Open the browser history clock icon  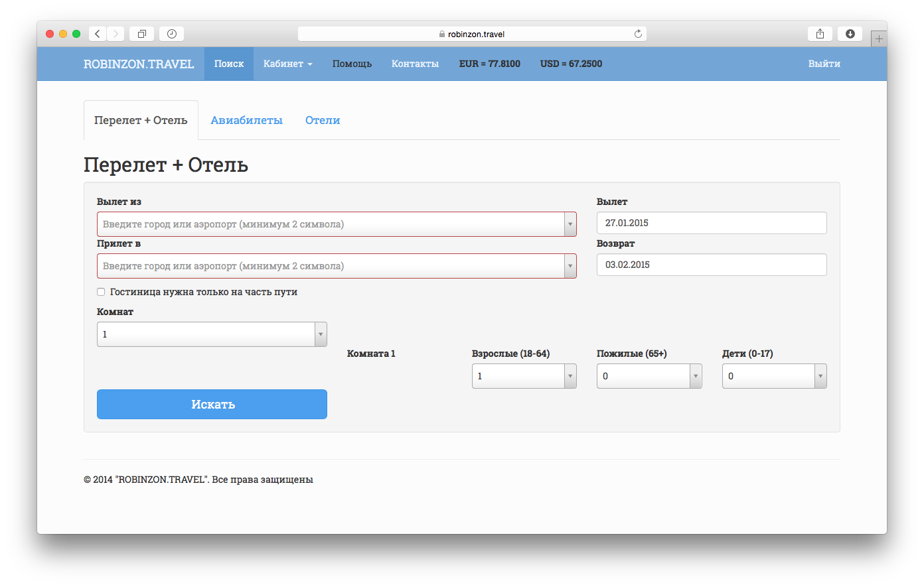(x=172, y=34)
